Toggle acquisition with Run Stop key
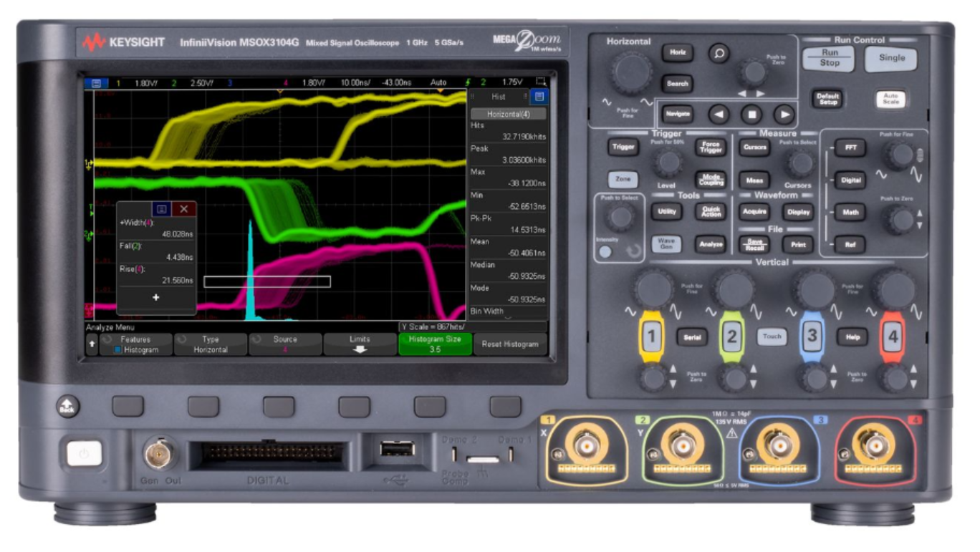The width and height of the screenshot is (980, 552). coord(830,57)
